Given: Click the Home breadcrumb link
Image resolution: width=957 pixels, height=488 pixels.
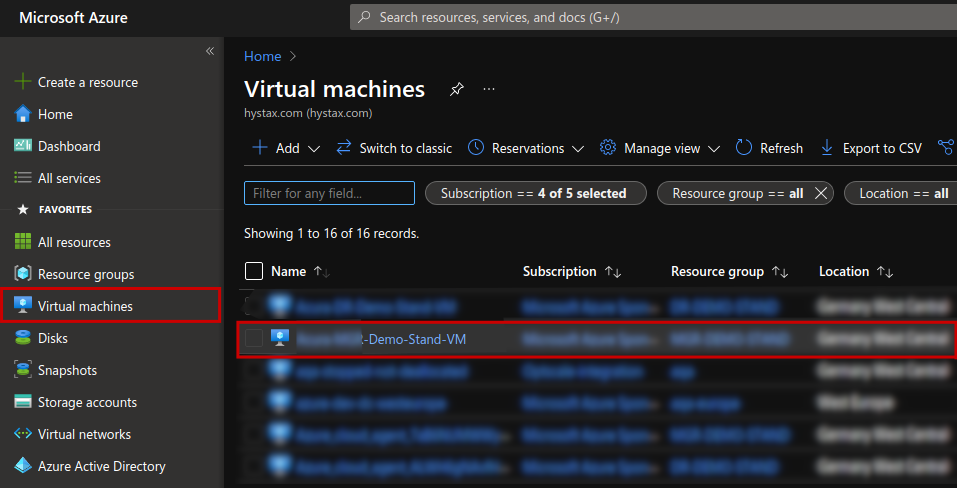Looking at the screenshot, I should point(262,56).
